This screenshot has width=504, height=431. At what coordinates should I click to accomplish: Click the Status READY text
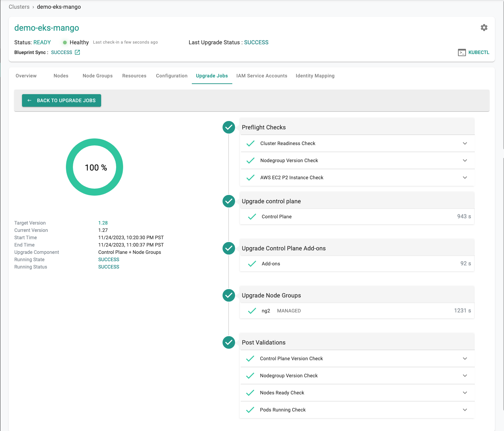[42, 42]
